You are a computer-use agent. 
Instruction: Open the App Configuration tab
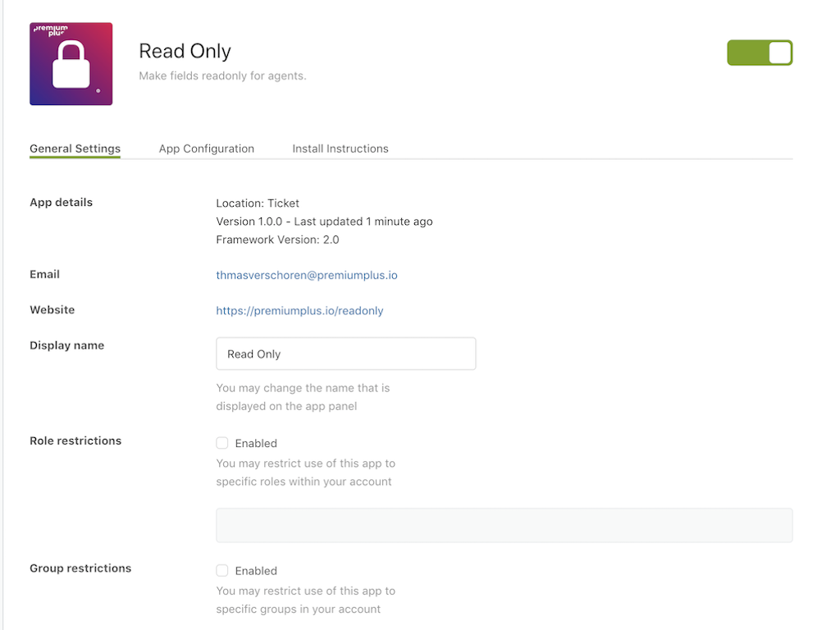pos(207,148)
